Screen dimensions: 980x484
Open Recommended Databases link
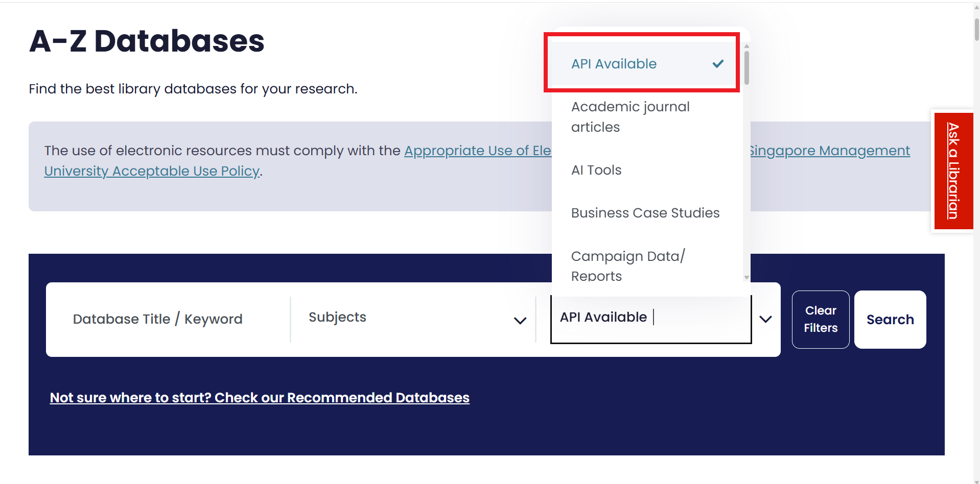[x=260, y=398]
